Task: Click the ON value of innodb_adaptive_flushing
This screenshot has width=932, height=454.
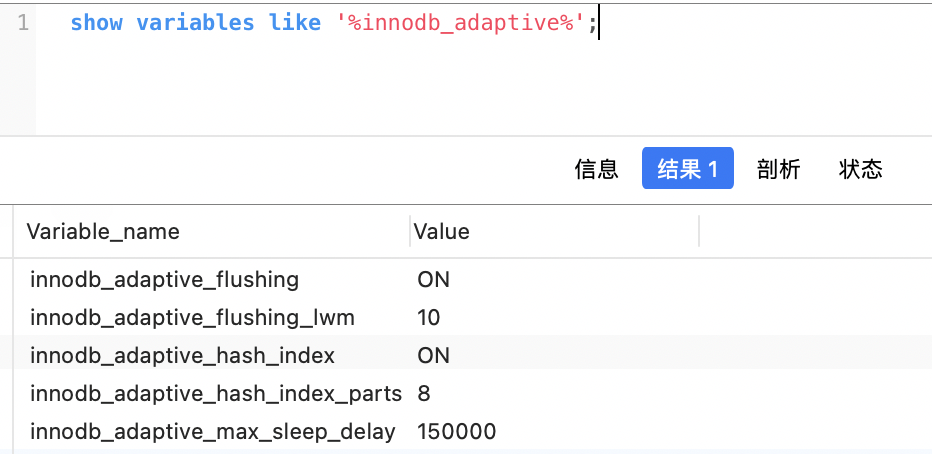Action: coord(433,279)
